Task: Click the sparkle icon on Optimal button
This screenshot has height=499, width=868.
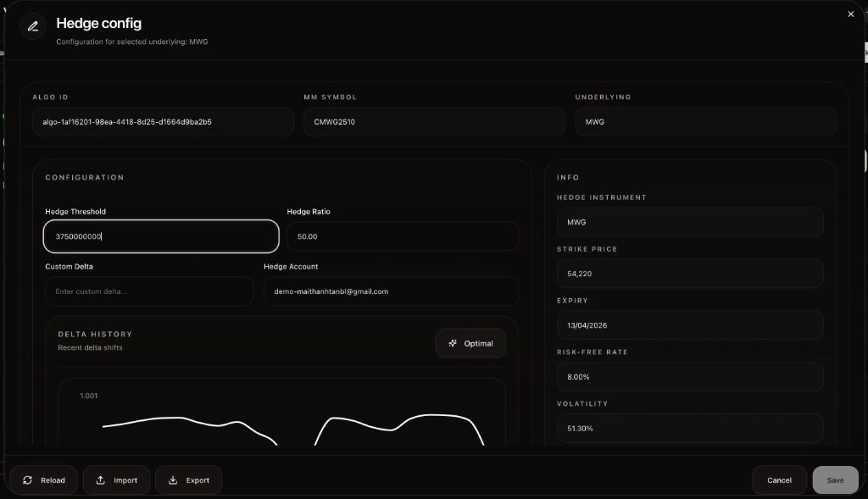Action: click(453, 344)
